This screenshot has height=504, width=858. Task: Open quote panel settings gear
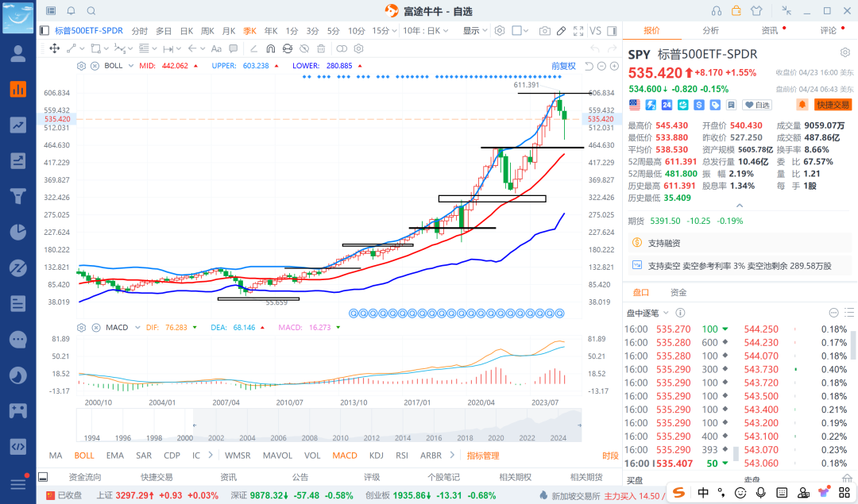845,52
